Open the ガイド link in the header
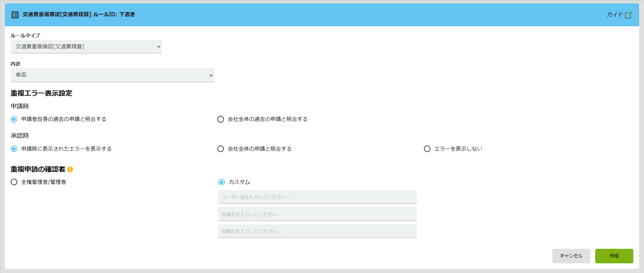 (615, 15)
